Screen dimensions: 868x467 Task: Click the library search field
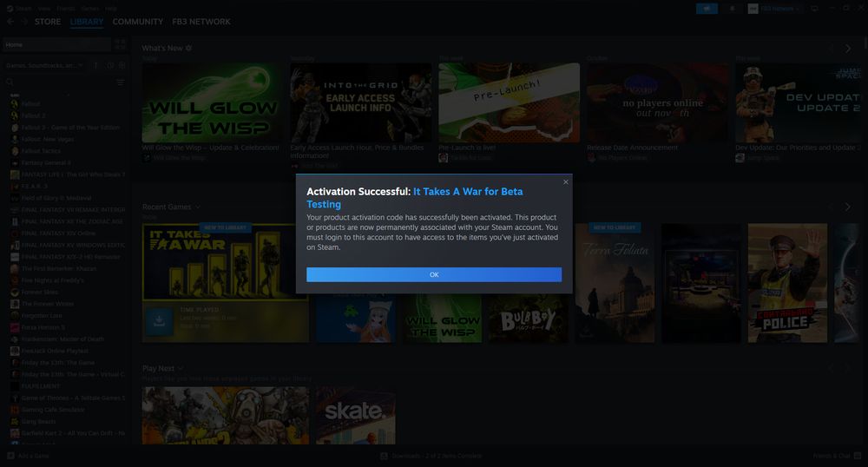pos(58,82)
